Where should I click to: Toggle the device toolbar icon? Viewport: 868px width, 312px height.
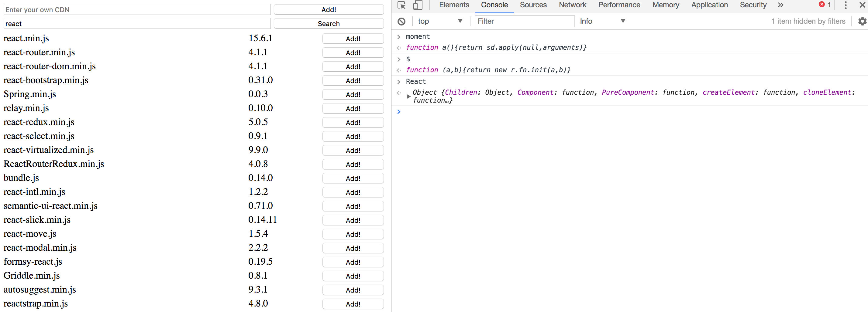click(418, 5)
